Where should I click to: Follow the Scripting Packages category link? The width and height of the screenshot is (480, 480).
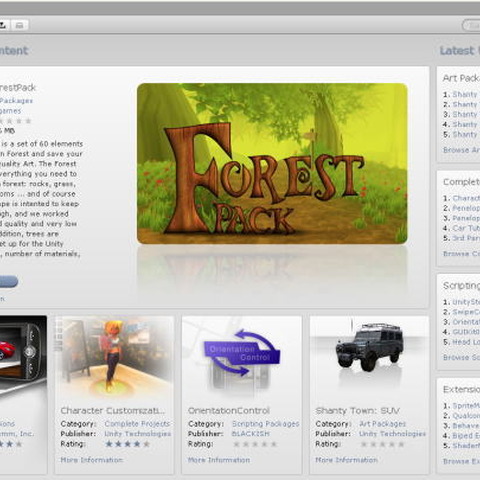click(266, 424)
